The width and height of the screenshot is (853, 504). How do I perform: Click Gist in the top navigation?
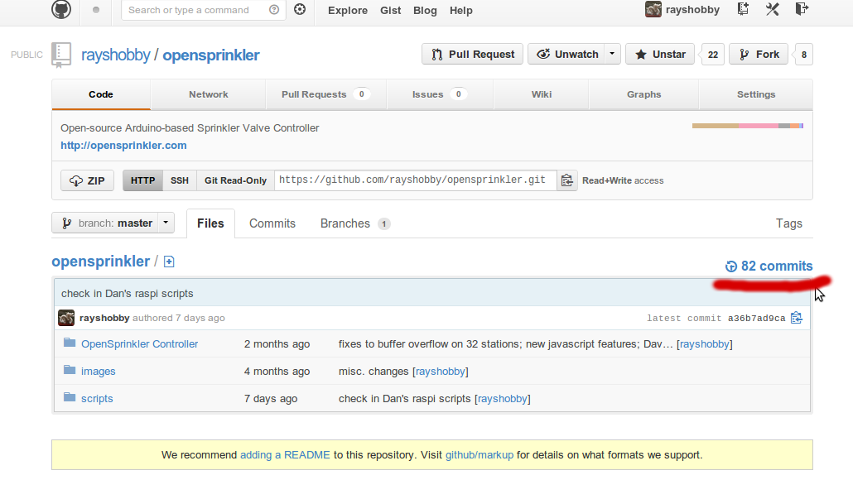tap(391, 10)
